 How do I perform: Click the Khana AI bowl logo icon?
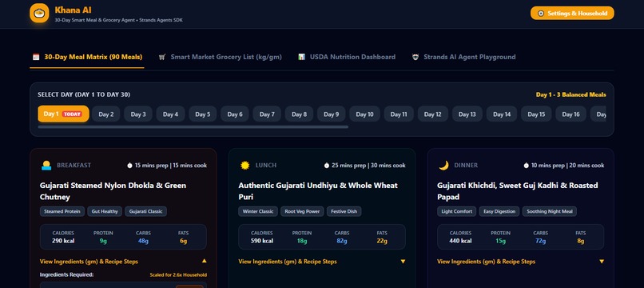pos(39,13)
